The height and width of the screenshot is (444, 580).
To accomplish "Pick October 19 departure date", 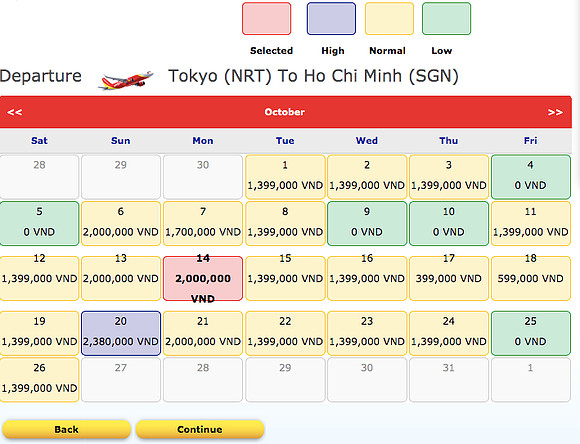I will click(x=39, y=333).
